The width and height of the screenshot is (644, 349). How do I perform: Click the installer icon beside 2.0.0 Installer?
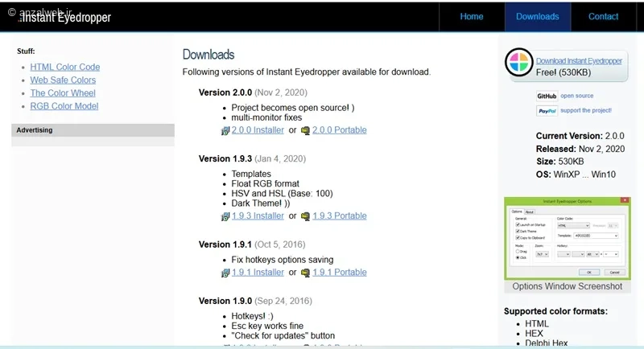[x=225, y=130]
